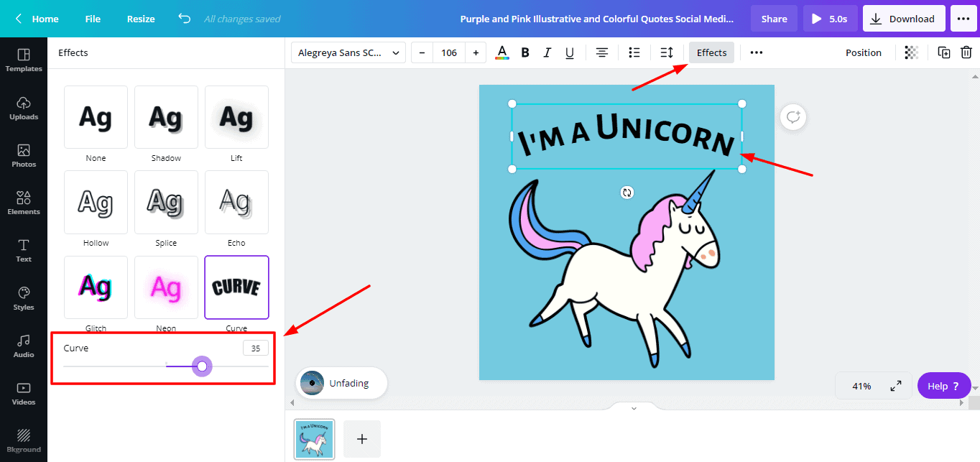Screen dimensions: 980x462
Task: Toggle italic formatting
Action: click(547, 52)
